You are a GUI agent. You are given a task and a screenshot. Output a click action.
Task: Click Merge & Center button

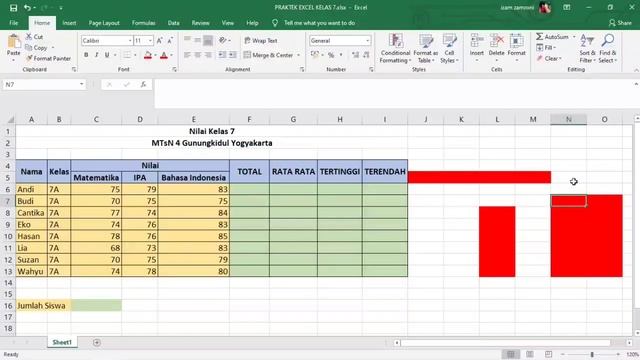269,55
